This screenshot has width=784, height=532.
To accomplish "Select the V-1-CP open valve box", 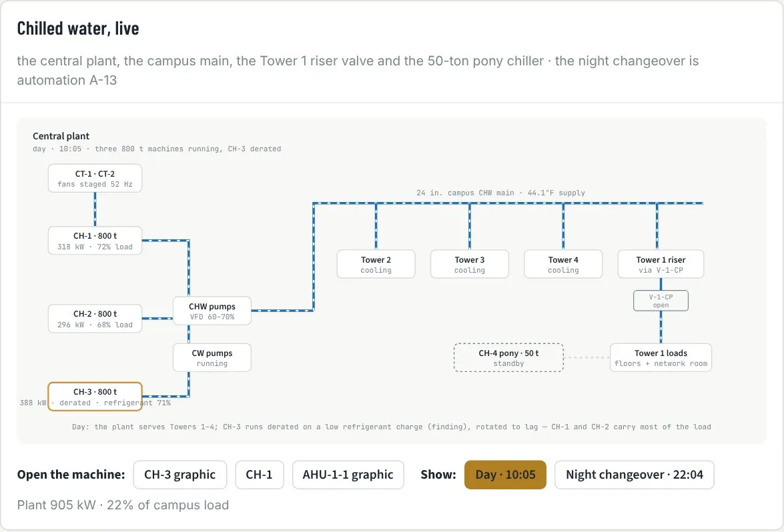I will click(661, 301).
